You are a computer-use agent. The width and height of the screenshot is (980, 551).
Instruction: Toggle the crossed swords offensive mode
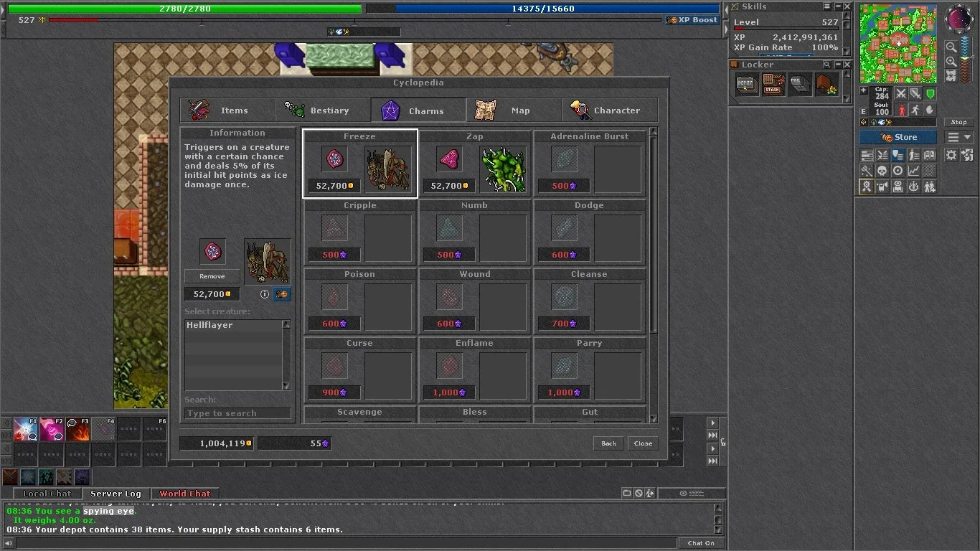point(901,94)
